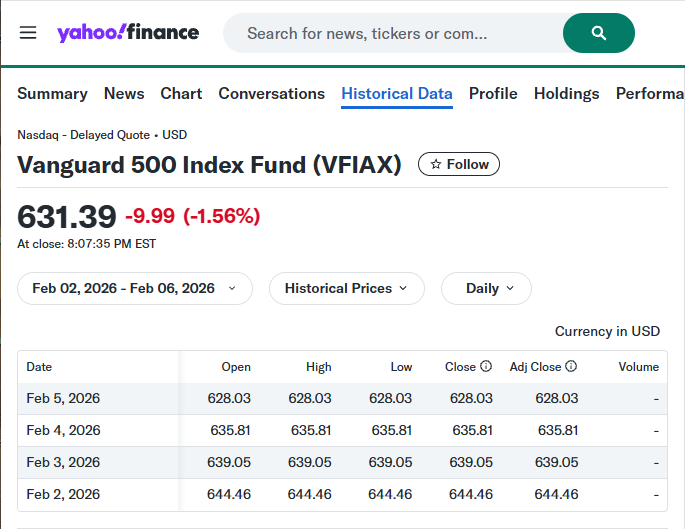Open the partly cut-off Performance tab
Screen dimensions: 685x529
coord(650,93)
